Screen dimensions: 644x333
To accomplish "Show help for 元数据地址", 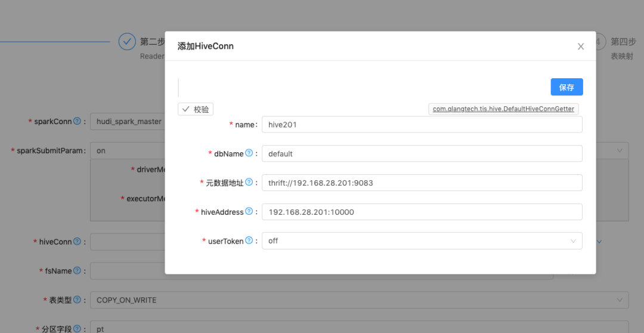I will click(249, 182).
